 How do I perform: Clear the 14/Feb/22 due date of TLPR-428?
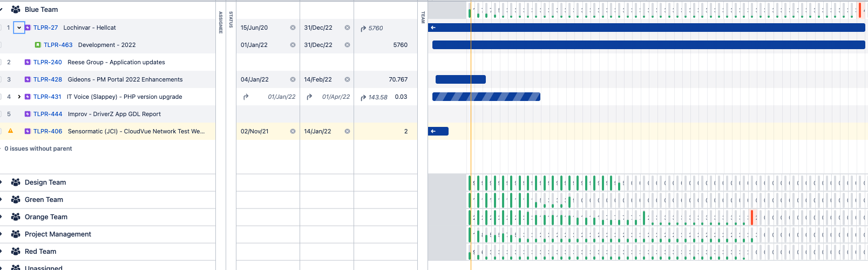pos(347,79)
